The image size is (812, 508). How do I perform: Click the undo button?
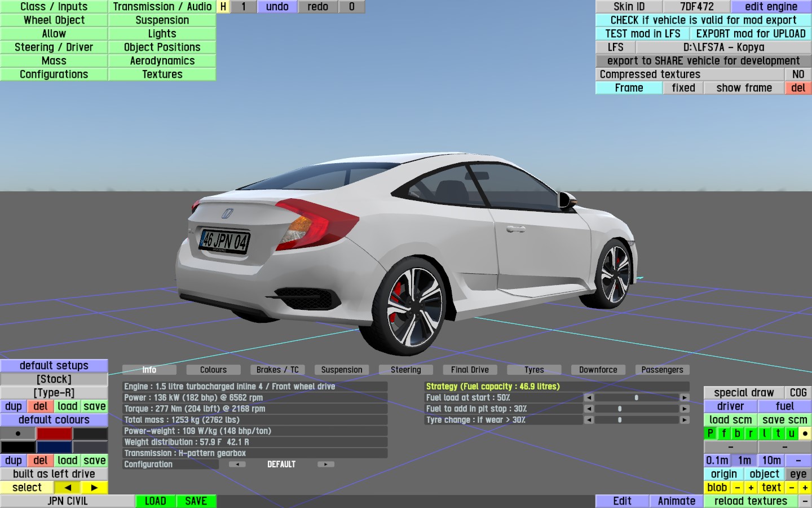[x=277, y=7]
